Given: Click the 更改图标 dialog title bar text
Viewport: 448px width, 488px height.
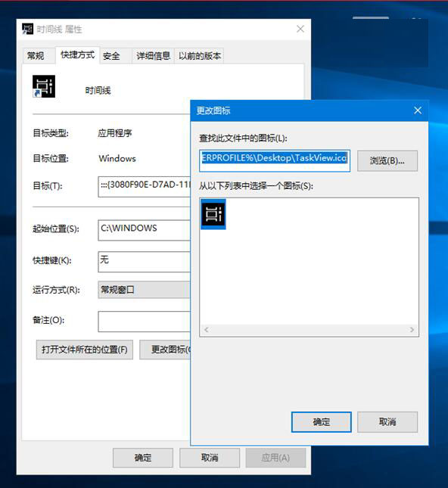Looking at the screenshot, I should click(x=213, y=110).
